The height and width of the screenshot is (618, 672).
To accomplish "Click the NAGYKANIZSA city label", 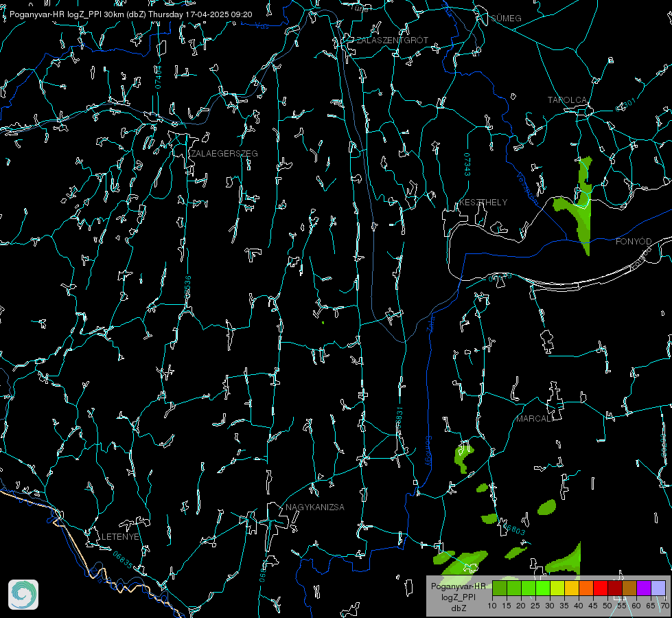I will tap(315, 507).
